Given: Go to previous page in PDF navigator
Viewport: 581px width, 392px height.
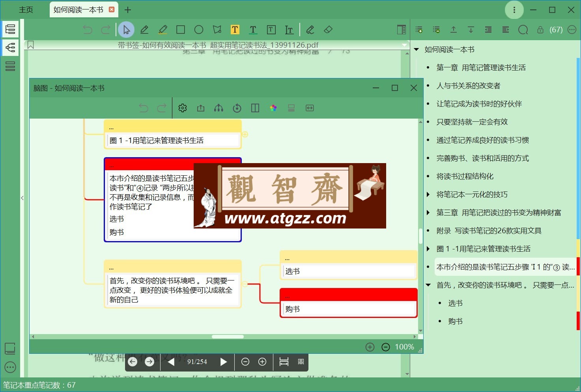Looking at the screenshot, I should click(171, 362).
